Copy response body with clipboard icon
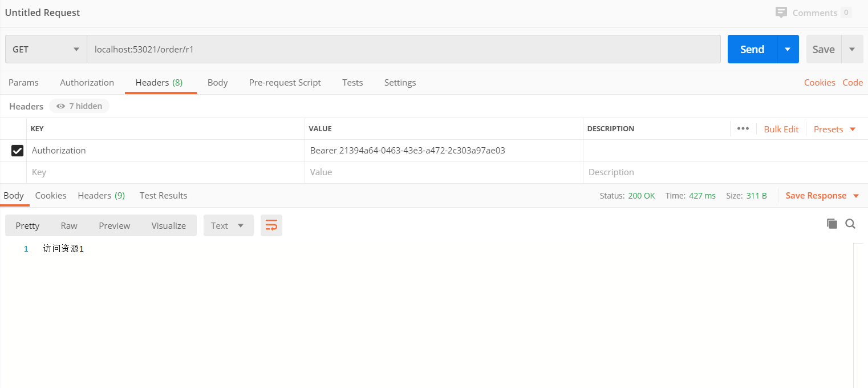Viewport: 868px width, 388px height. pos(832,224)
